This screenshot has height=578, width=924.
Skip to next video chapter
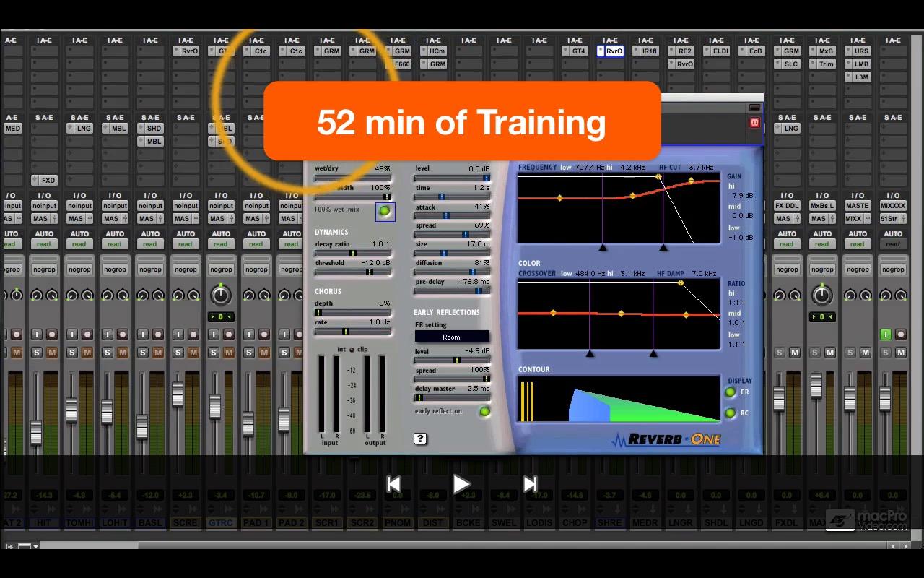[x=530, y=484]
